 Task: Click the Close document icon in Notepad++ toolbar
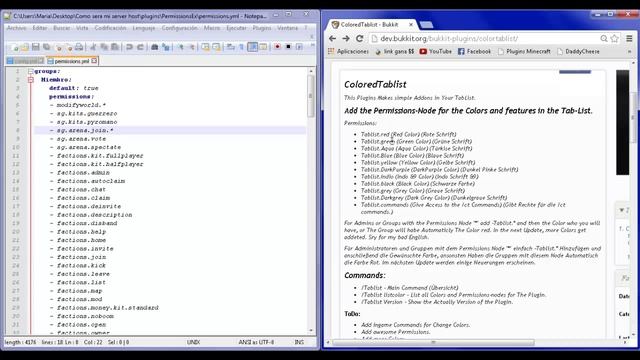[58, 47]
